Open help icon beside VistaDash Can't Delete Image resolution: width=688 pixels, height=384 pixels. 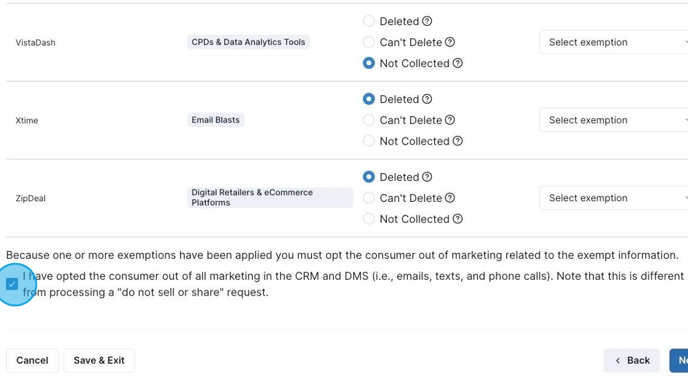click(450, 42)
